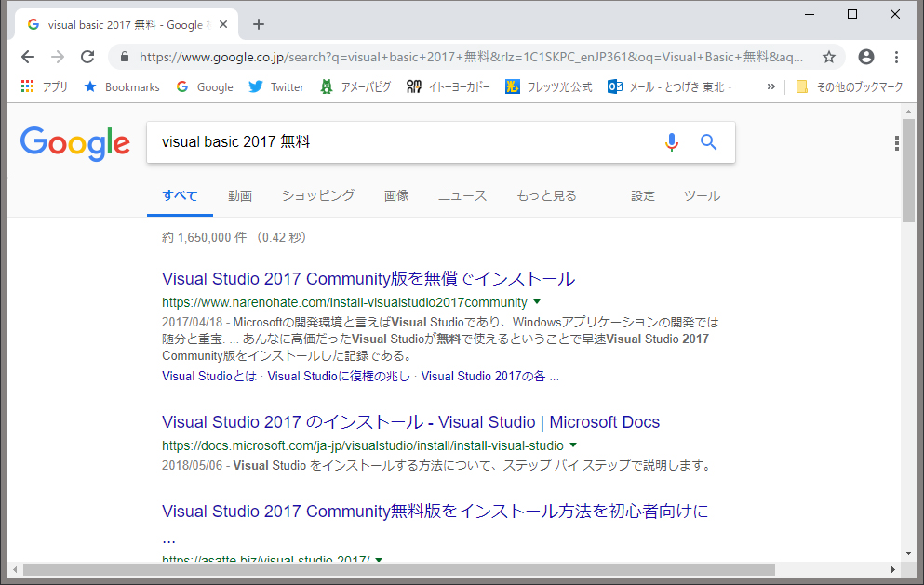The height and width of the screenshot is (585, 924).
Task: Open the Microsoft Docs install result
Action: coord(410,422)
